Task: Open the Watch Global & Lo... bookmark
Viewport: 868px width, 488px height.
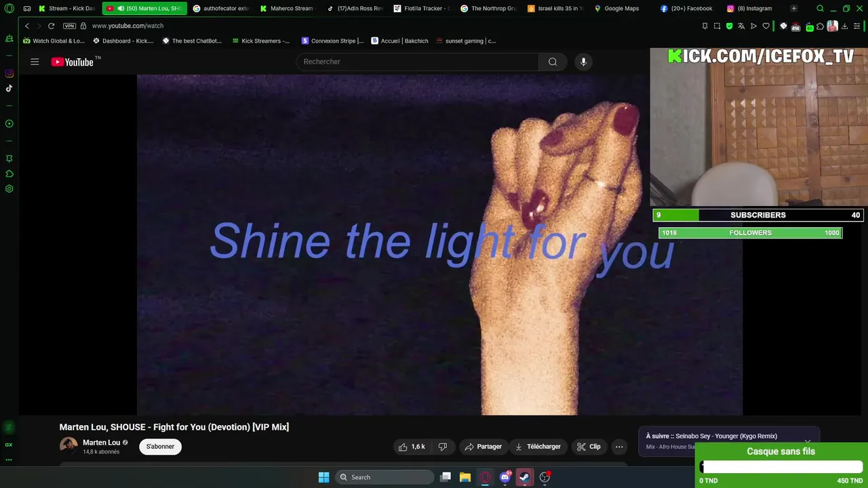Action: point(54,41)
